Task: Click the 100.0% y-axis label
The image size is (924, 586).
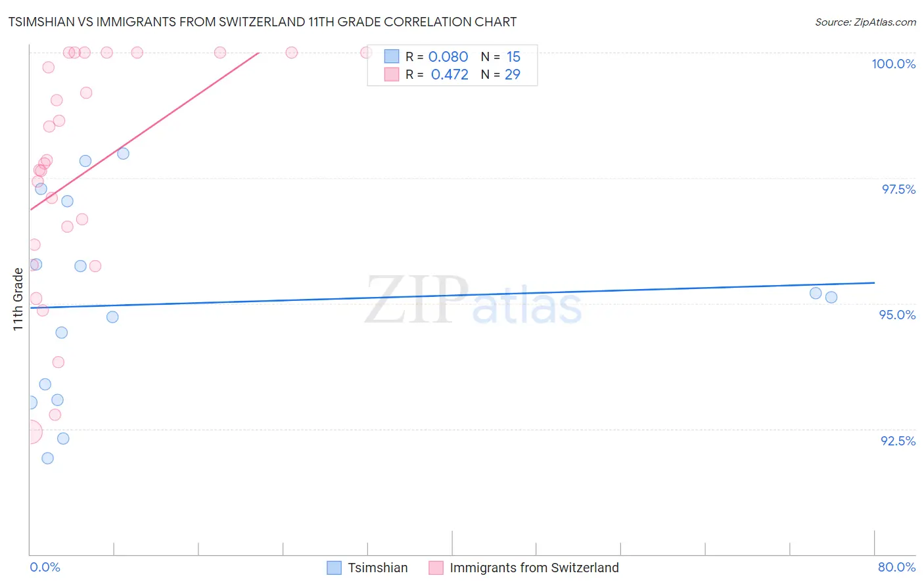Action: pyautogui.click(x=893, y=64)
